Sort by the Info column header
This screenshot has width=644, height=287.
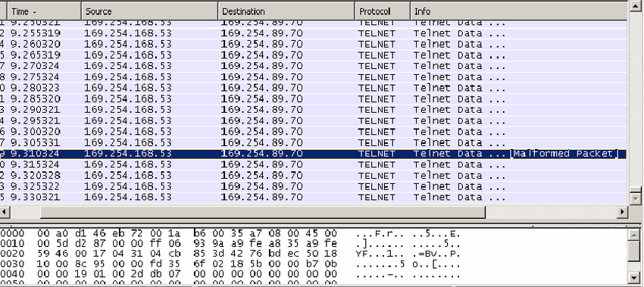[519, 11]
